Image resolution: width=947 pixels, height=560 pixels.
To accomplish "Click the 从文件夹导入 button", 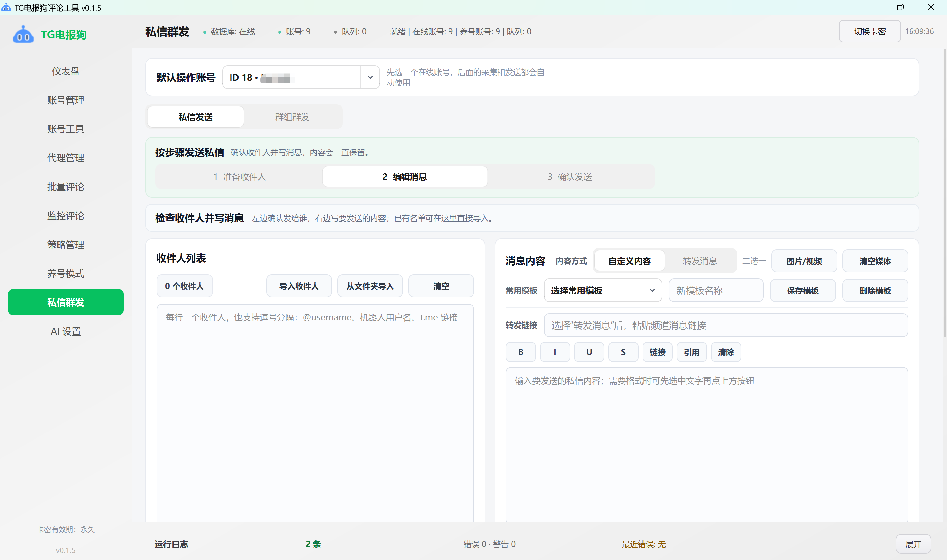I will tap(370, 286).
